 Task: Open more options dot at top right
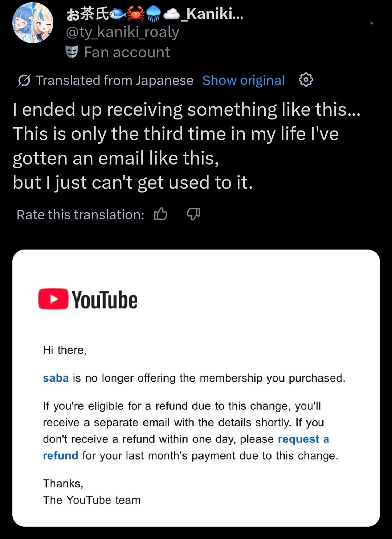[x=372, y=23]
